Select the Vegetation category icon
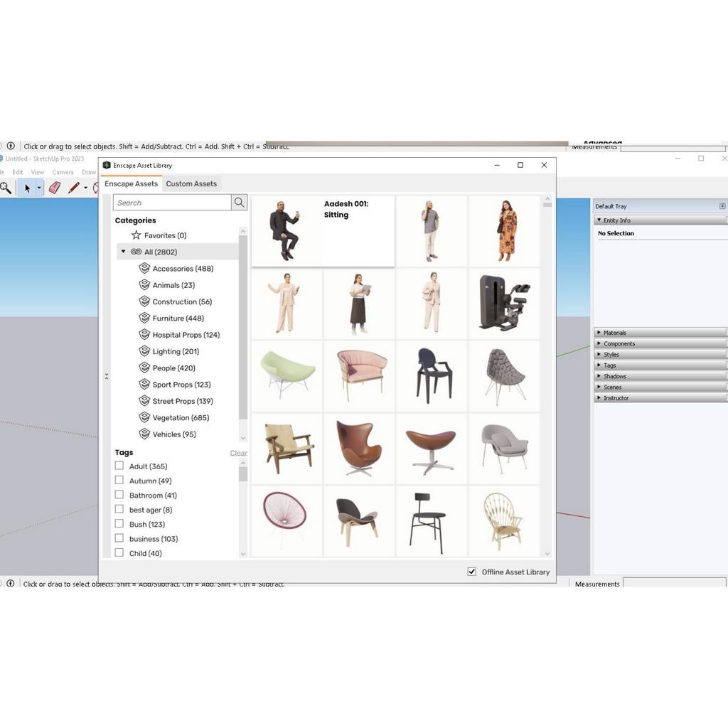Viewport: 728px width, 728px height. [144, 418]
